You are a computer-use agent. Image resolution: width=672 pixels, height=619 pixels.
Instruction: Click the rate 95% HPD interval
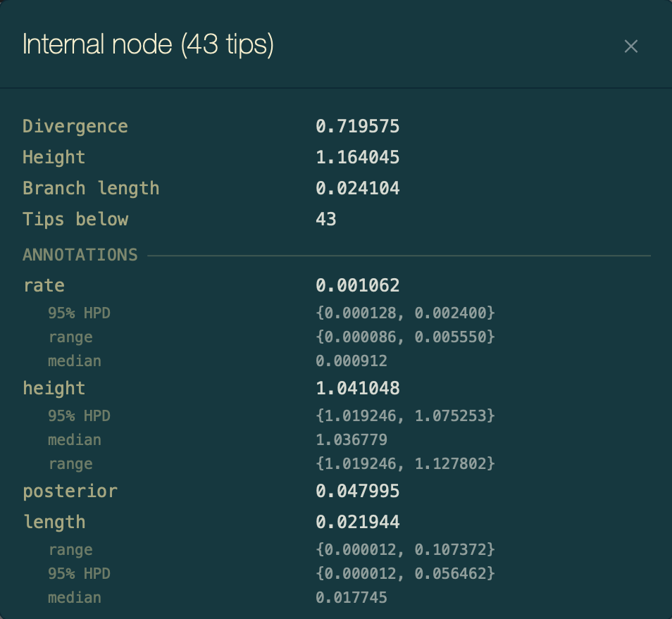click(x=405, y=313)
